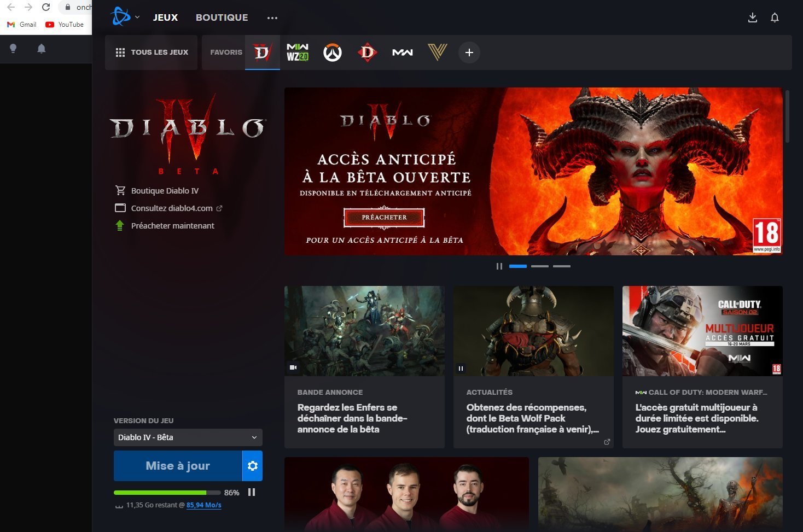
Task: Open the Beta Wolf Pack news thumbnail
Action: (x=533, y=331)
